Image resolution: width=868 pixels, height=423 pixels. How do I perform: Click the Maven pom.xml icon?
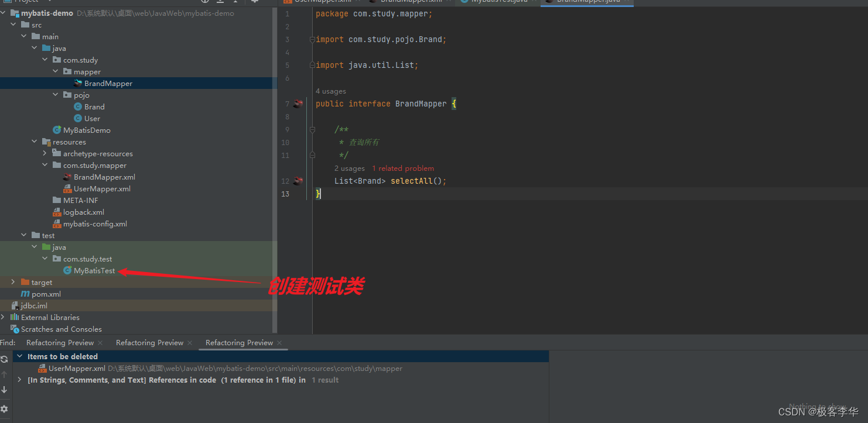[x=25, y=294]
